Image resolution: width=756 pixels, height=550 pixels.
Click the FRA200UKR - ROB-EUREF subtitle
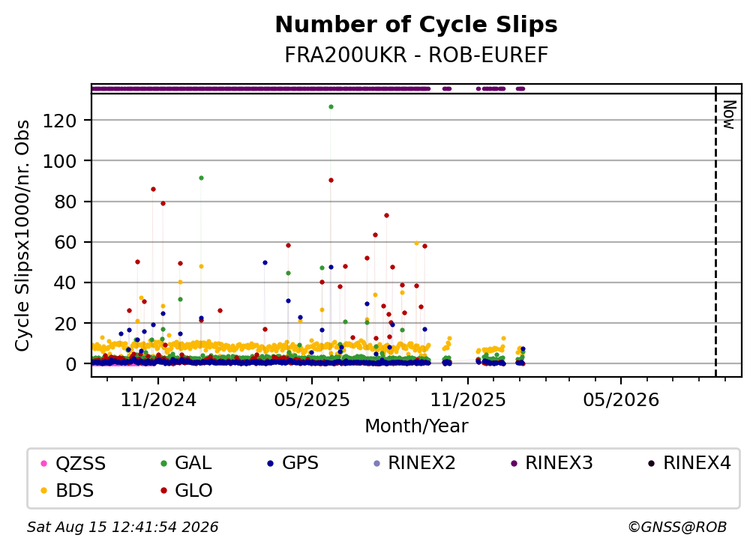[416, 55]
